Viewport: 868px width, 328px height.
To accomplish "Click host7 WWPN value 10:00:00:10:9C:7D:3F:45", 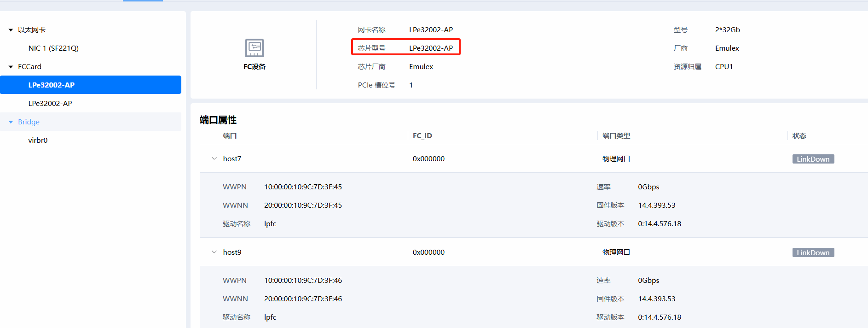I will point(303,187).
